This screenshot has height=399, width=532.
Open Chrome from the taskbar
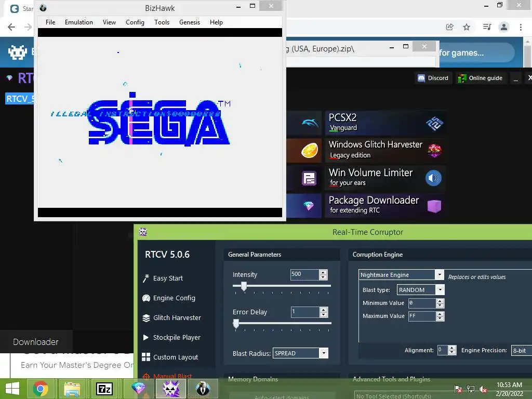point(41,389)
